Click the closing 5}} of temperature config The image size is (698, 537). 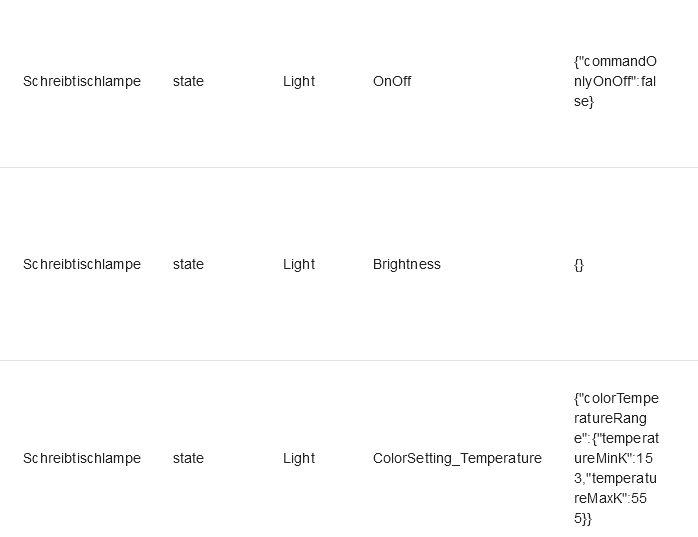(x=583, y=518)
